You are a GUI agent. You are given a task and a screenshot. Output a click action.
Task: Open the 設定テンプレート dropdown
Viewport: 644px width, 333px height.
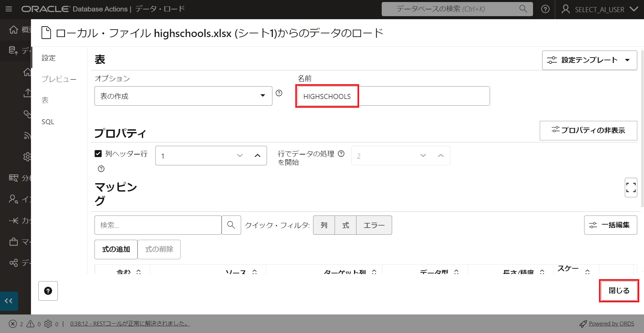pos(589,60)
